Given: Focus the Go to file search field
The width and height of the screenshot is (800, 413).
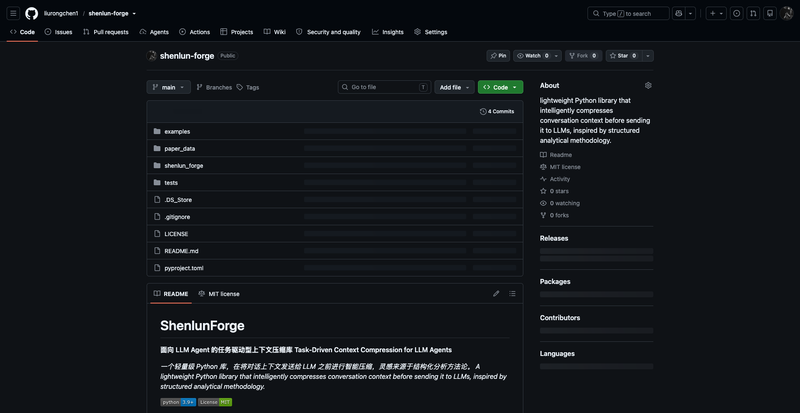Looking at the screenshot, I should pos(384,87).
